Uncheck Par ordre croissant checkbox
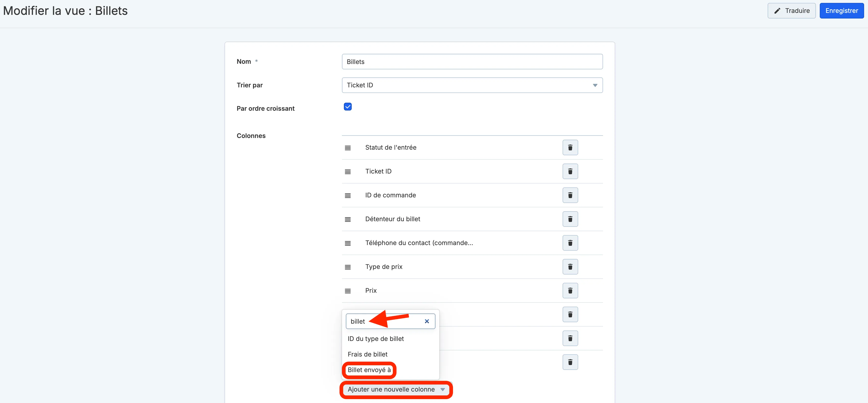 (x=348, y=107)
